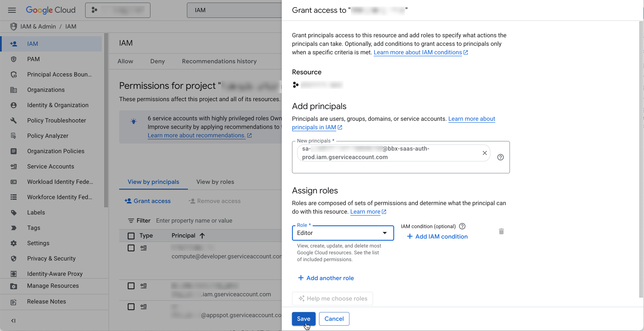Click the Save button
Viewport: 644px width, 331px height.
tap(303, 319)
